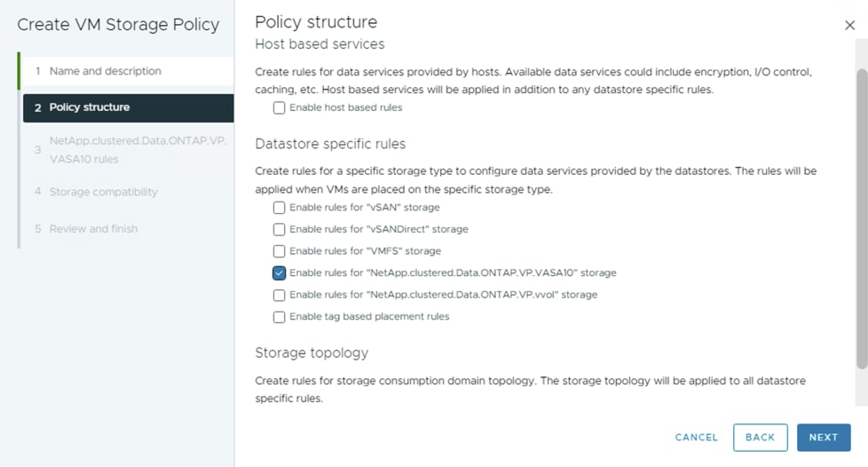The image size is (868, 467).
Task: Open step 4 Storage compatibility
Action: (103, 192)
